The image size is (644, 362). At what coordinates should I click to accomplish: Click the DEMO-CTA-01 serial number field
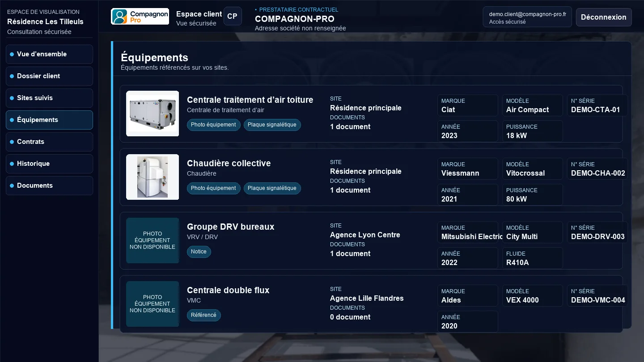pos(597,105)
